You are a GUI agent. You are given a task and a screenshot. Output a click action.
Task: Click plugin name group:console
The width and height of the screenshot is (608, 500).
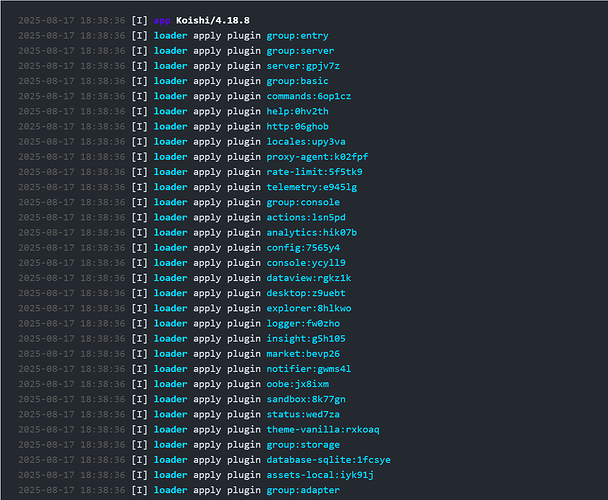pyautogui.click(x=303, y=202)
